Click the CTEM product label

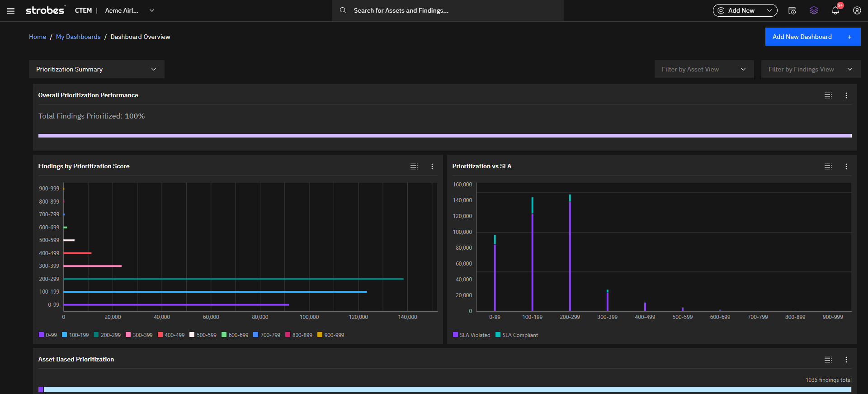point(83,10)
